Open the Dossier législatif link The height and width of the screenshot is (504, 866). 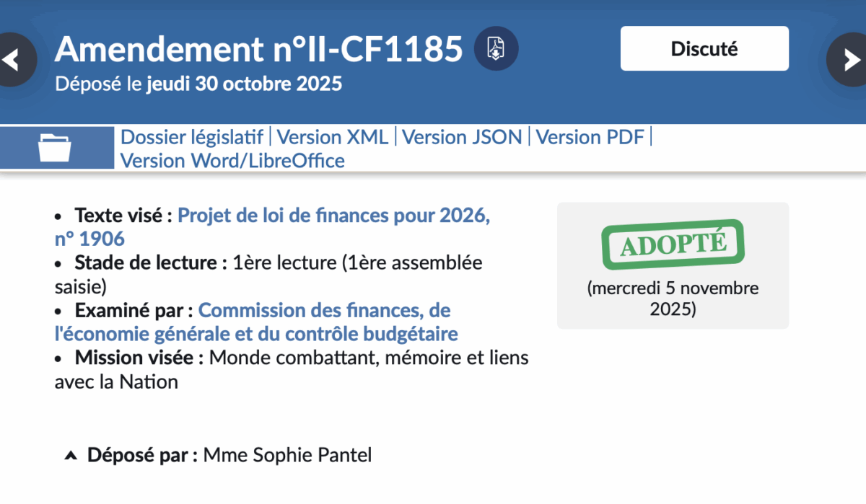tap(191, 137)
